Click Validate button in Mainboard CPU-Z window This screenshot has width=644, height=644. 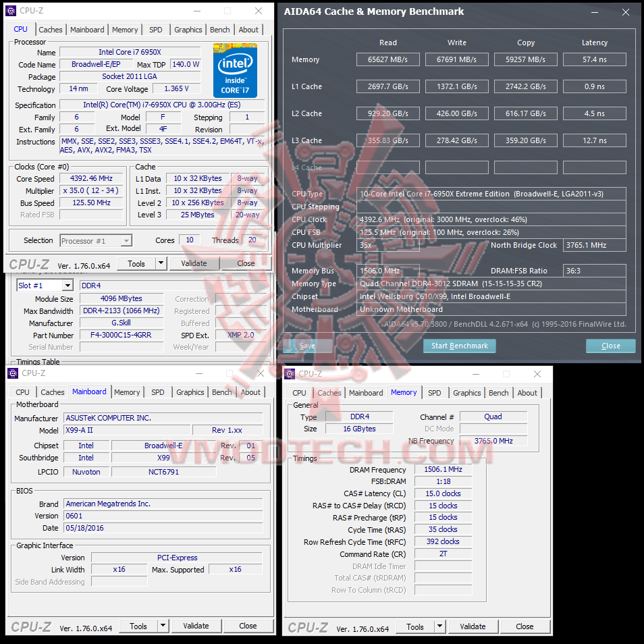point(196,626)
